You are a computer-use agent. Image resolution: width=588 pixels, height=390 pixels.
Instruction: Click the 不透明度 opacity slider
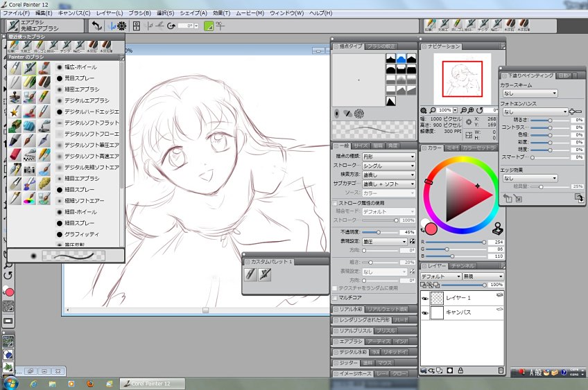[377, 232]
